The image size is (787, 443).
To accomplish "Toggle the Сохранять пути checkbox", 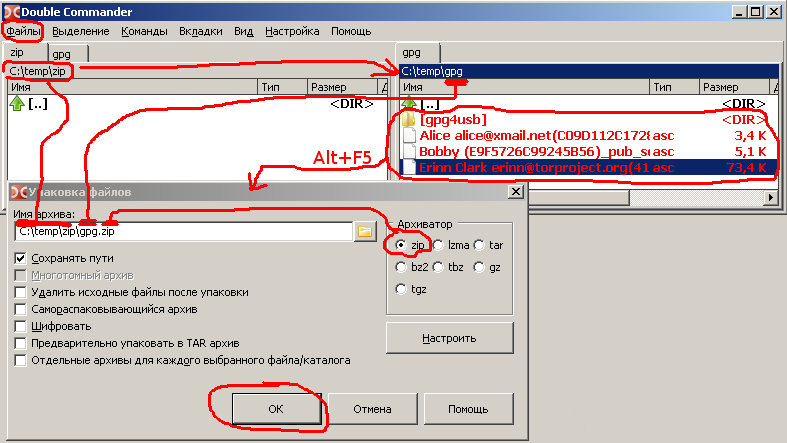I will tap(21, 258).
